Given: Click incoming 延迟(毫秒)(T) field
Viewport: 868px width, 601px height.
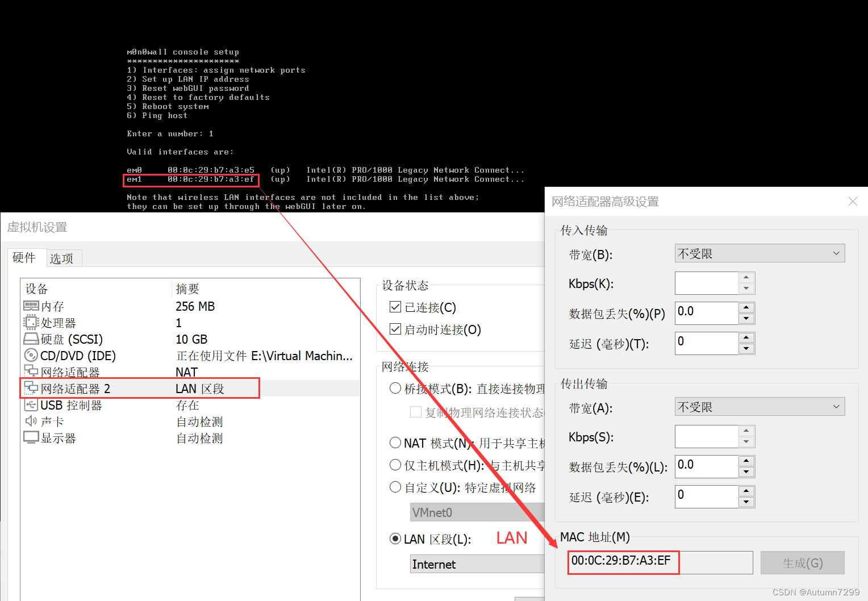Looking at the screenshot, I should pos(707,343).
